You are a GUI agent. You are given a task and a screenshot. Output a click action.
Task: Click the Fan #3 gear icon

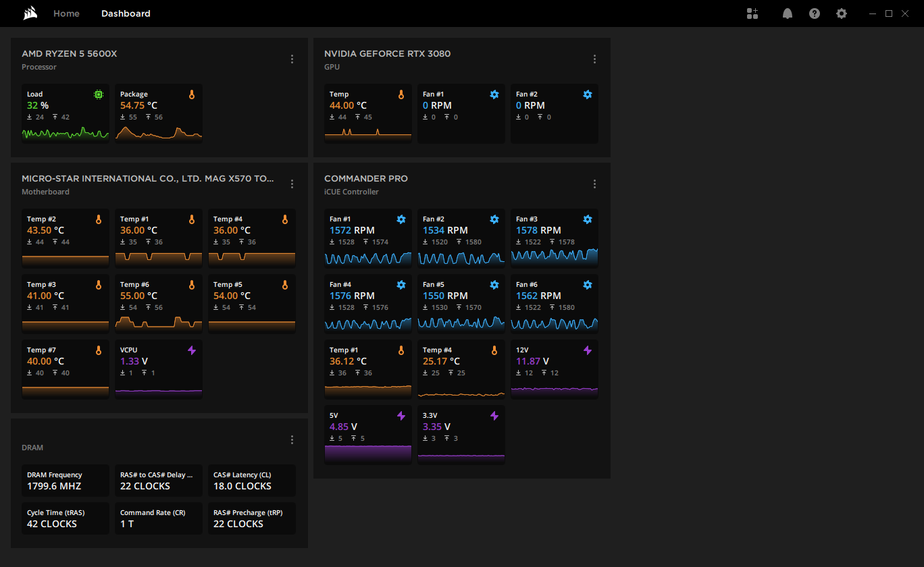coord(588,219)
